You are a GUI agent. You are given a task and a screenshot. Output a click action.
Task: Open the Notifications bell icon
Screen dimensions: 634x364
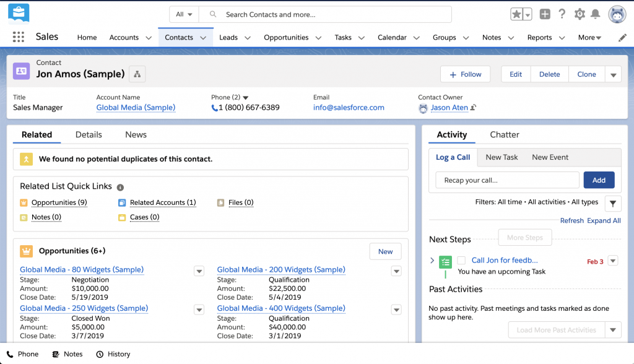pos(595,14)
